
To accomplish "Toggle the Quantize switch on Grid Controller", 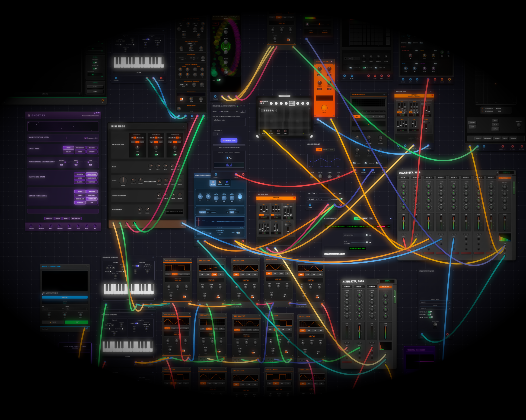I will [x=341, y=199].
